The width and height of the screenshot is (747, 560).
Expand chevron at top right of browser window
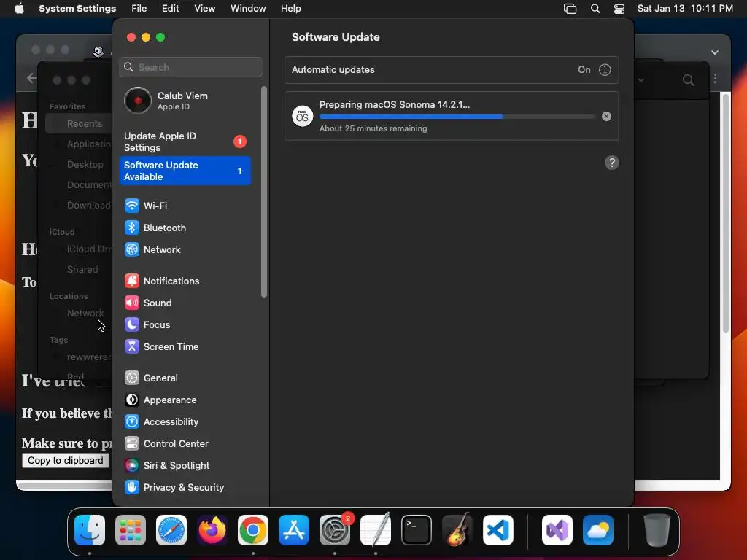point(715,52)
